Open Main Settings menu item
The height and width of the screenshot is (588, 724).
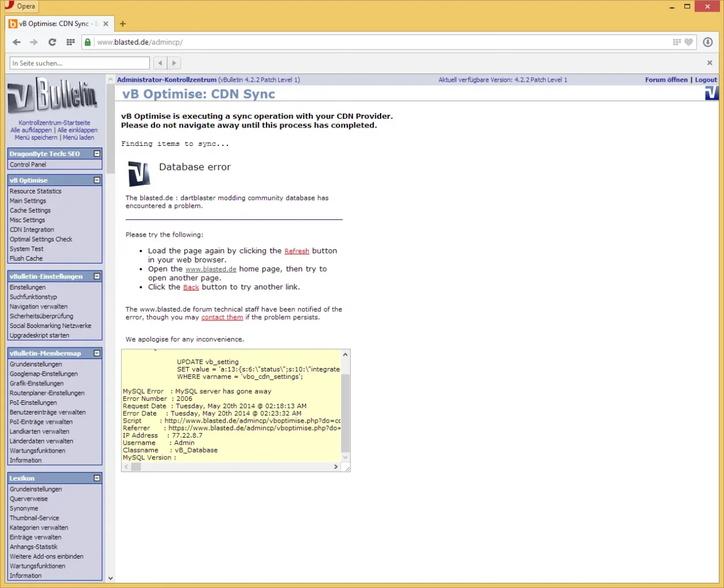point(28,201)
